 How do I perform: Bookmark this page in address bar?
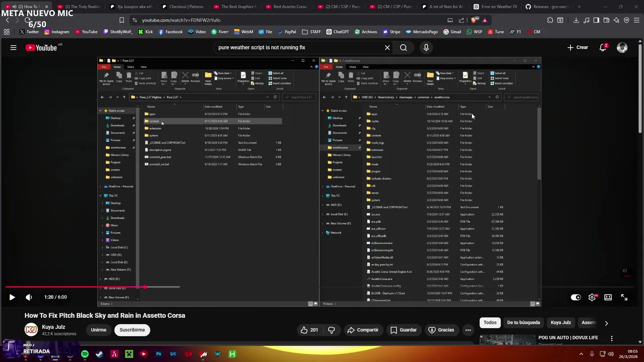click(121, 20)
